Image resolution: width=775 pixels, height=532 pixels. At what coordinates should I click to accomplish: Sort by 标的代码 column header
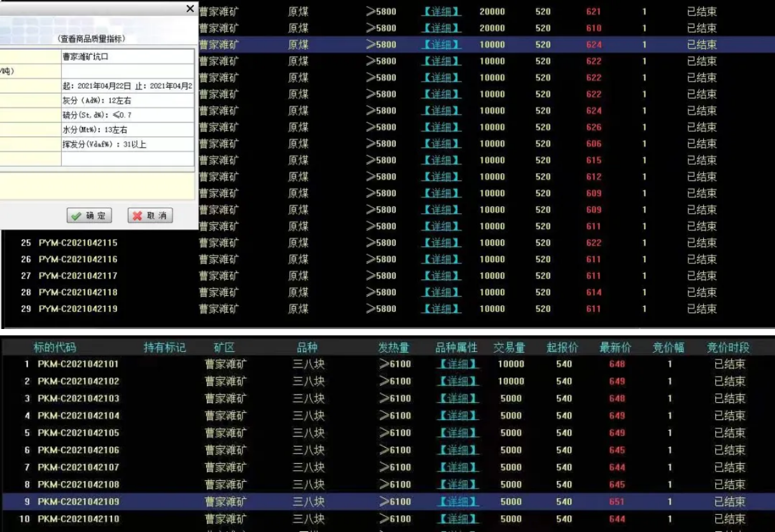coord(55,348)
